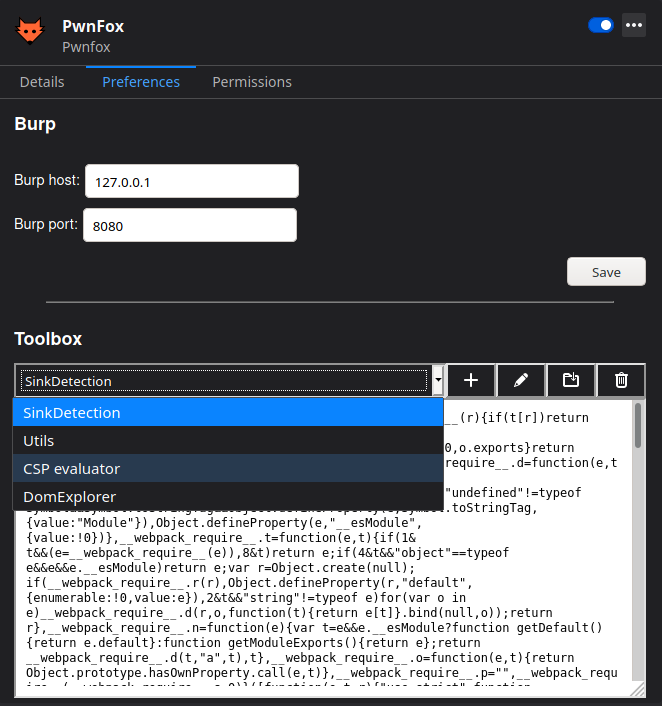Viewport: 662px width, 706px height.
Task: Click the 'Burp port:' label
Action: (46, 224)
